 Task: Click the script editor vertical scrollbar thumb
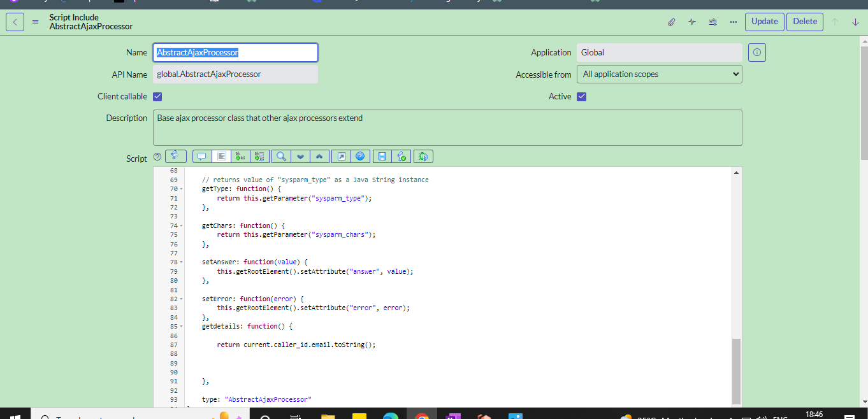(737, 371)
